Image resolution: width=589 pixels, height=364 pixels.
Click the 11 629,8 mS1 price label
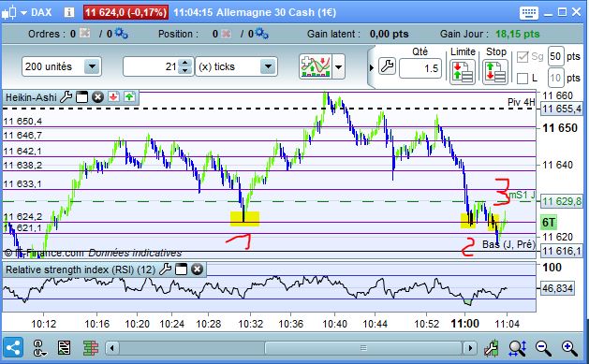[562, 201]
